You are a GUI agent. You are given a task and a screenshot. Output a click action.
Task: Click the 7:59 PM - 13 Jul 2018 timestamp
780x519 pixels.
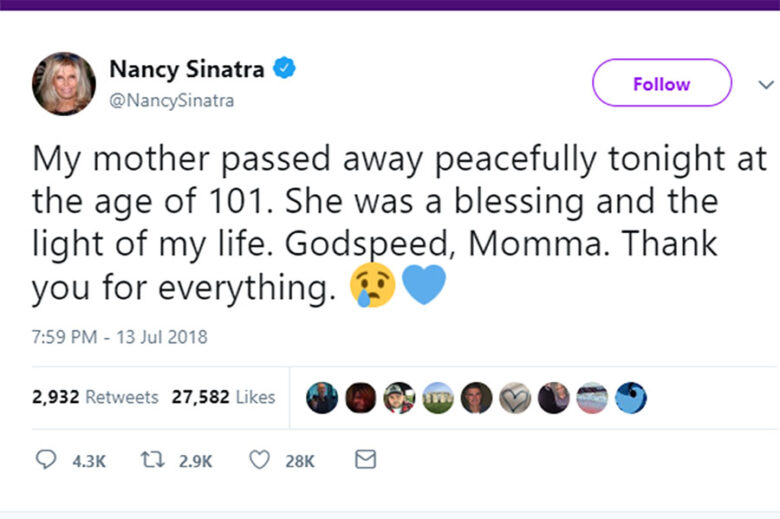[120, 336]
